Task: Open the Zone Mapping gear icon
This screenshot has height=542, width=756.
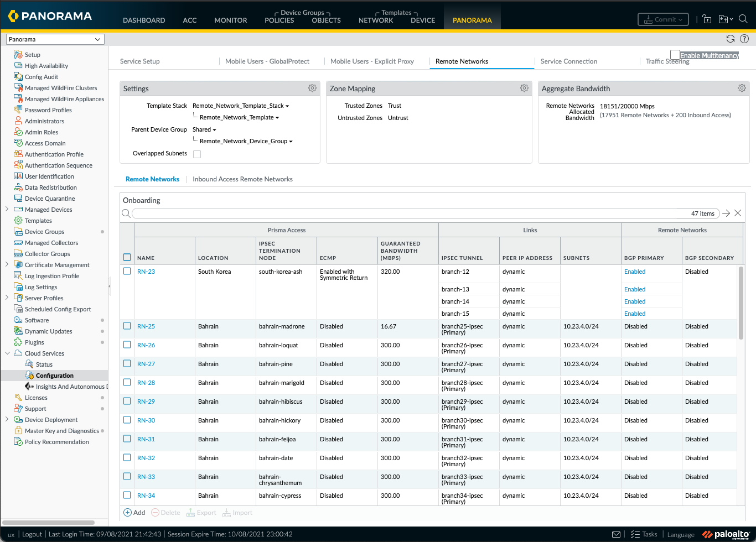Action: [x=524, y=88]
